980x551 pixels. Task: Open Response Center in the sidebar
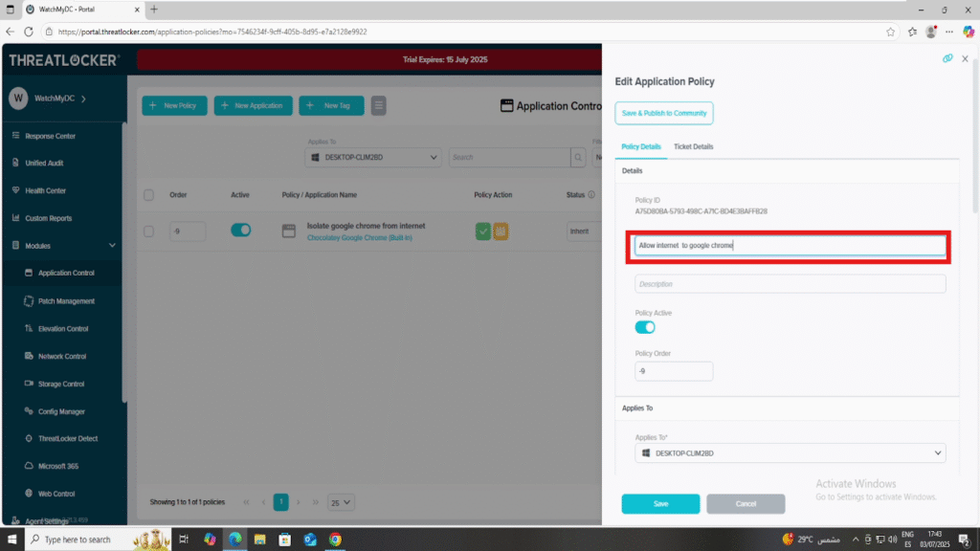point(50,136)
